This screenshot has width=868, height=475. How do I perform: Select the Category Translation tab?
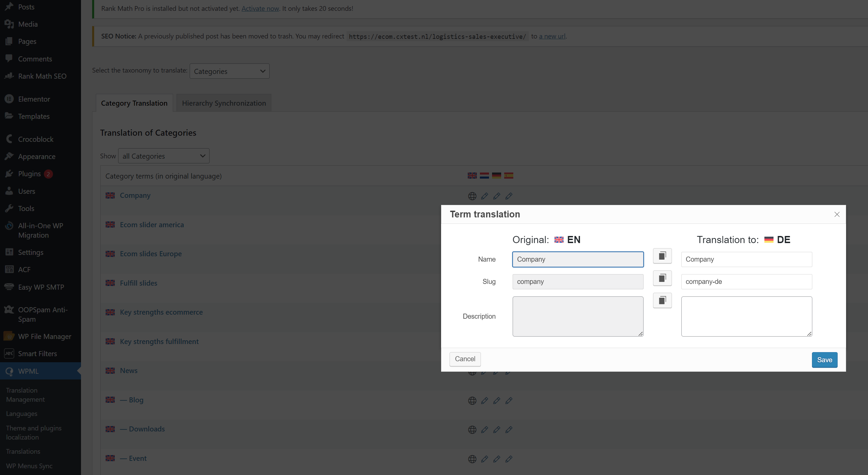pyautogui.click(x=134, y=103)
